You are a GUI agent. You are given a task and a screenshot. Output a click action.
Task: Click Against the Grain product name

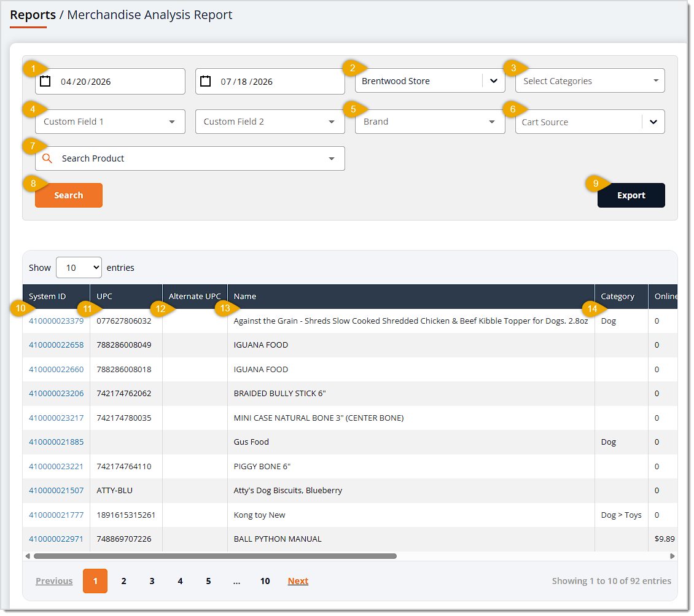point(411,321)
